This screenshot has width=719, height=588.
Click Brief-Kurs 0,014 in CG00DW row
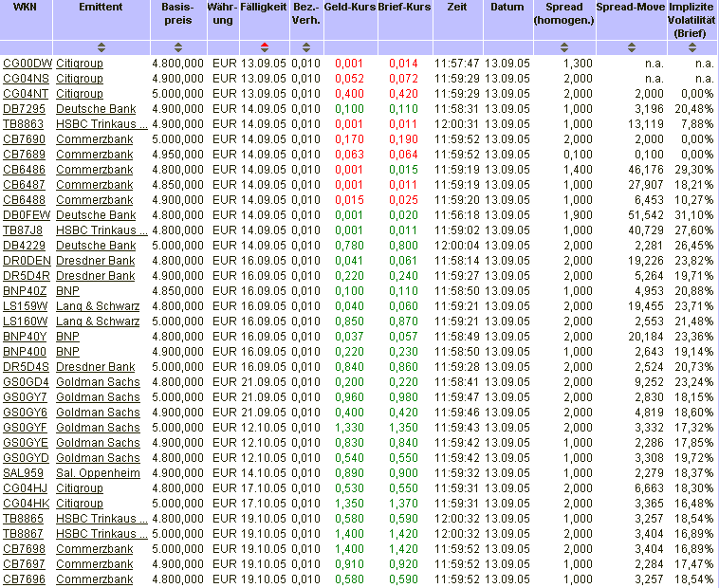pyautogui.click(x=403, y=64)
